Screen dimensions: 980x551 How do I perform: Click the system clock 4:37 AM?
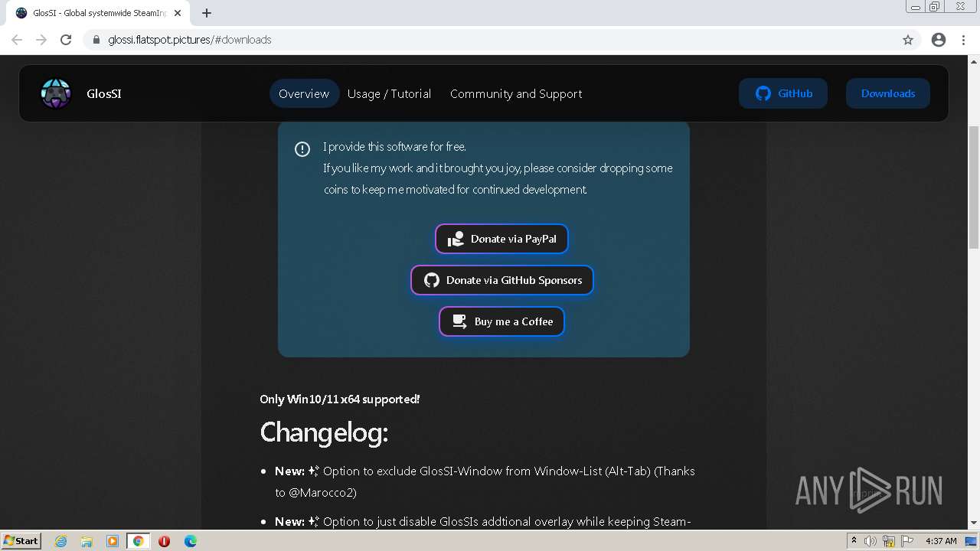click(941, 541)
